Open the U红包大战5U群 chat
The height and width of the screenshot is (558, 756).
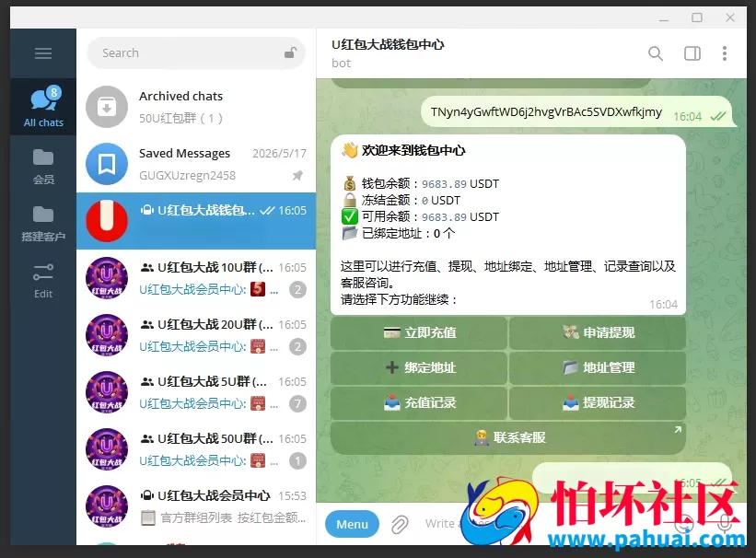pos(196,392)
